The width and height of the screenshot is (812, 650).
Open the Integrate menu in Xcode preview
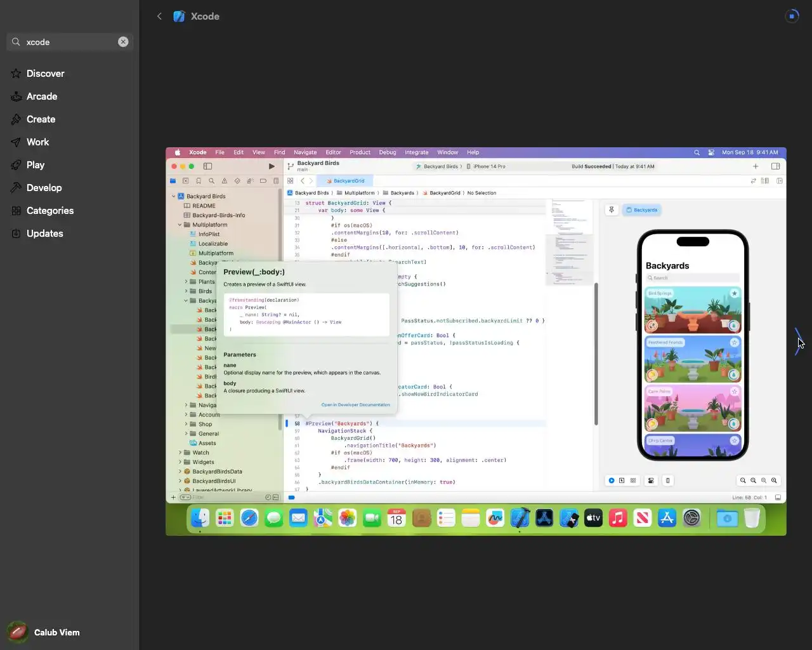tap(416, 152)
